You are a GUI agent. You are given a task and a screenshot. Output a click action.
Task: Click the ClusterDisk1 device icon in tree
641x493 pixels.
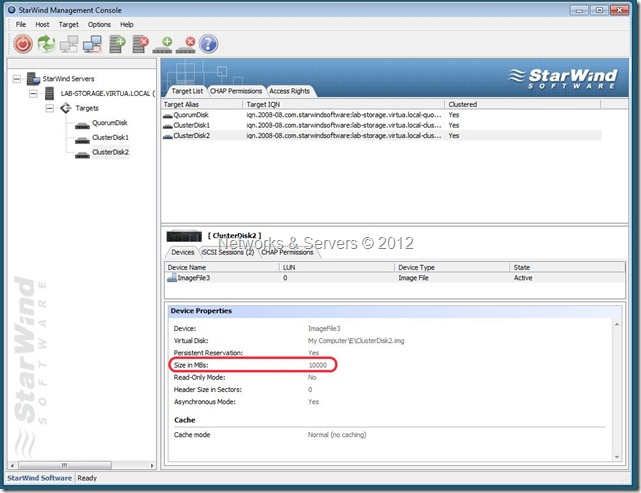click(82, 140)
